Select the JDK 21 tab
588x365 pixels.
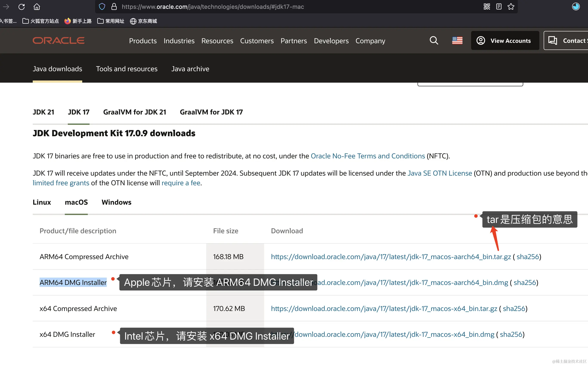click(x=43, y=112)
